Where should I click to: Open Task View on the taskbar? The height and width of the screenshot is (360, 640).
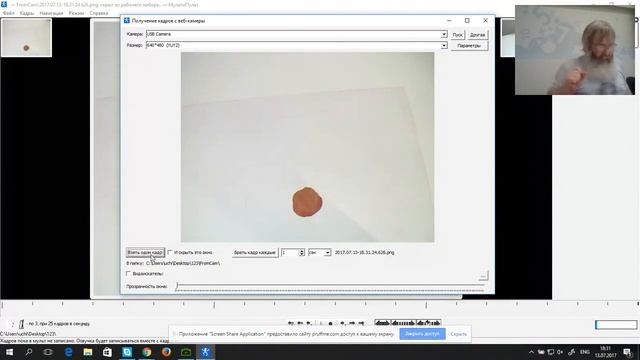click(x=48, y=352)
